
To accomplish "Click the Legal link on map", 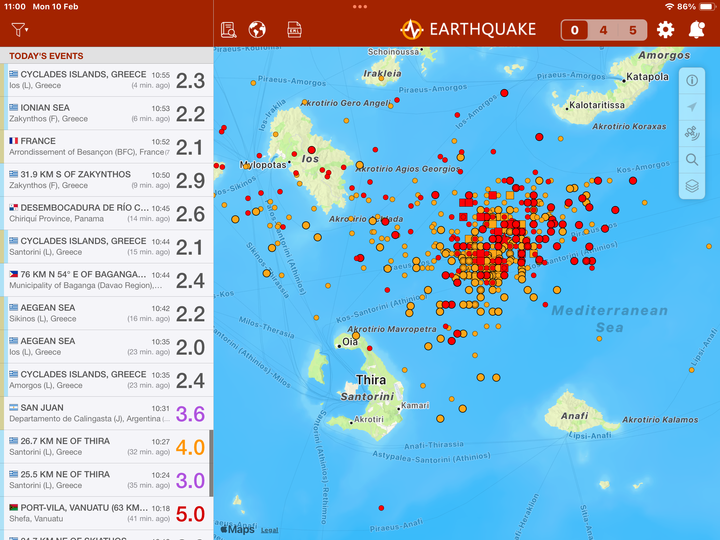I will click(x=270, y=530).
